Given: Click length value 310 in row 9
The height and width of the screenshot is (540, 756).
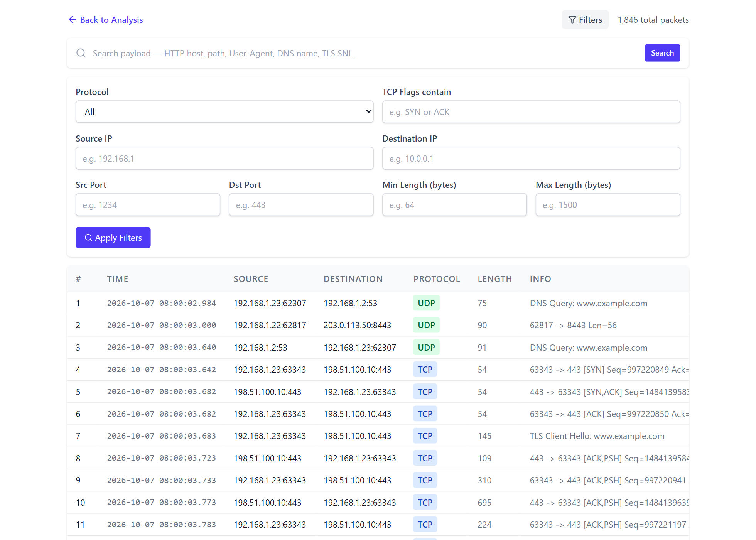Looking at the screenshot, I should [x=484, y=480].
